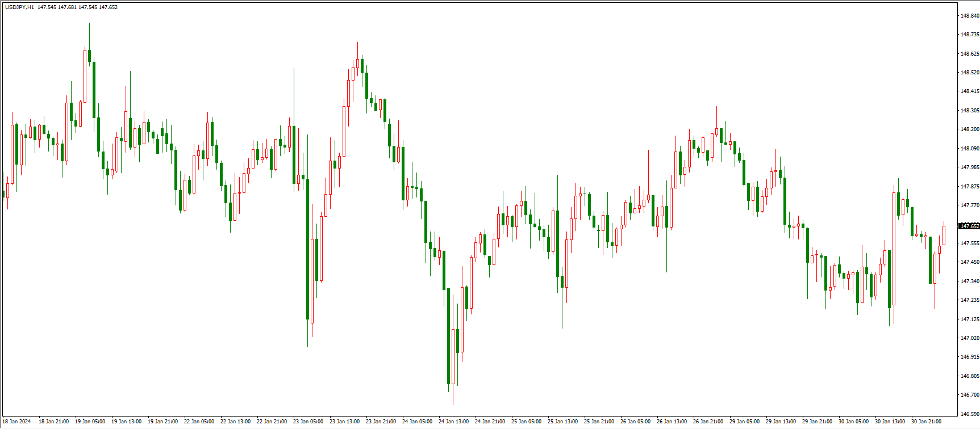This screenshot has width=980, height=429.
Task: Click the 30 Jan 05:00 time label
Action: tap(853, 422)
